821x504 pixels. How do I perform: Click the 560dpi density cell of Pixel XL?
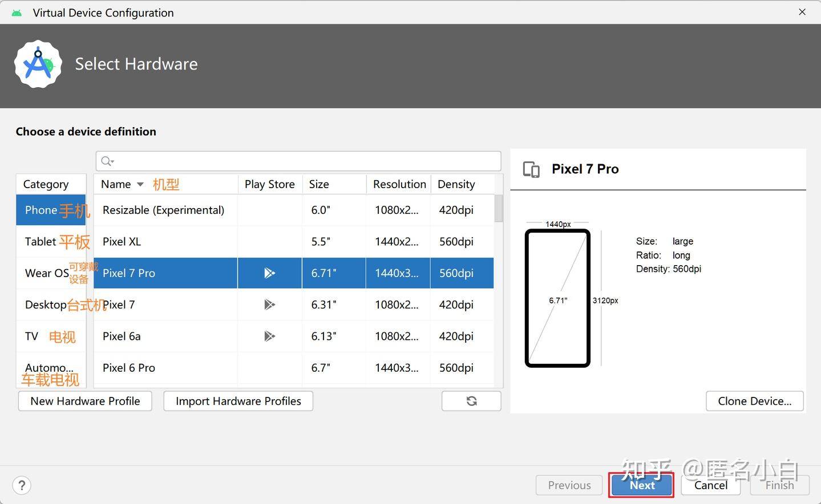click(462, 242)
